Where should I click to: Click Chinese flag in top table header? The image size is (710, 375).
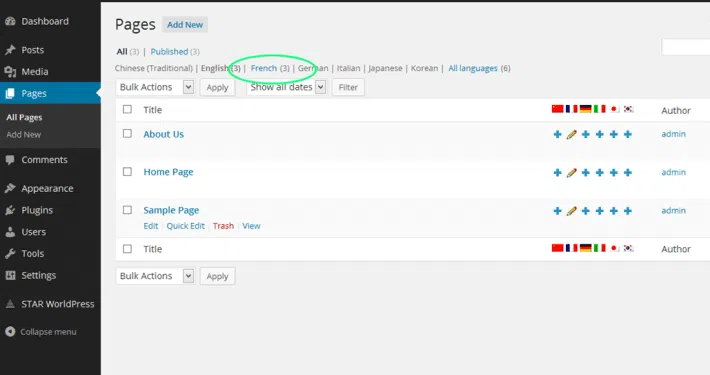pos(557,109)
